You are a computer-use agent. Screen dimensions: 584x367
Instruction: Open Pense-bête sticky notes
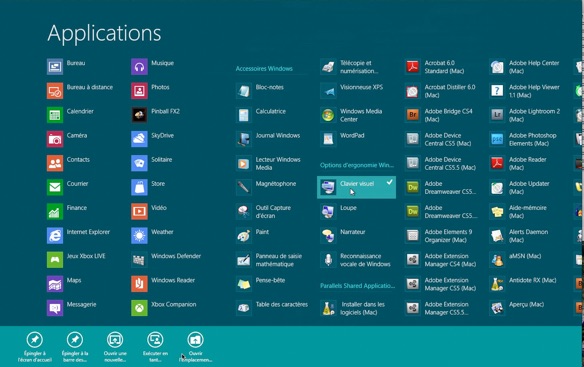click(260, 284)
